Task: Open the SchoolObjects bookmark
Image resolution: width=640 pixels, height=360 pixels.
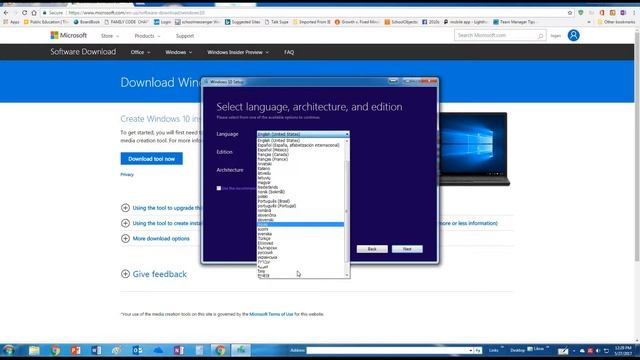Action: (x=401, y=22)
